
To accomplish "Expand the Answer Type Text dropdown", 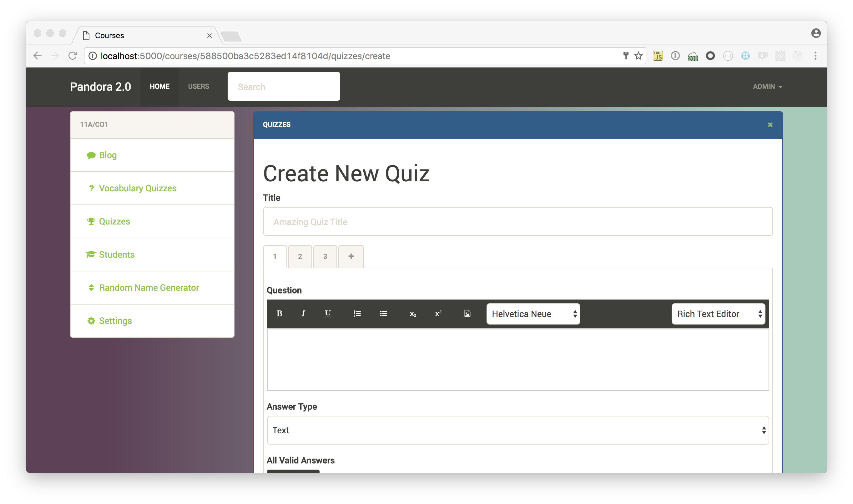I will tap(517, 430).
